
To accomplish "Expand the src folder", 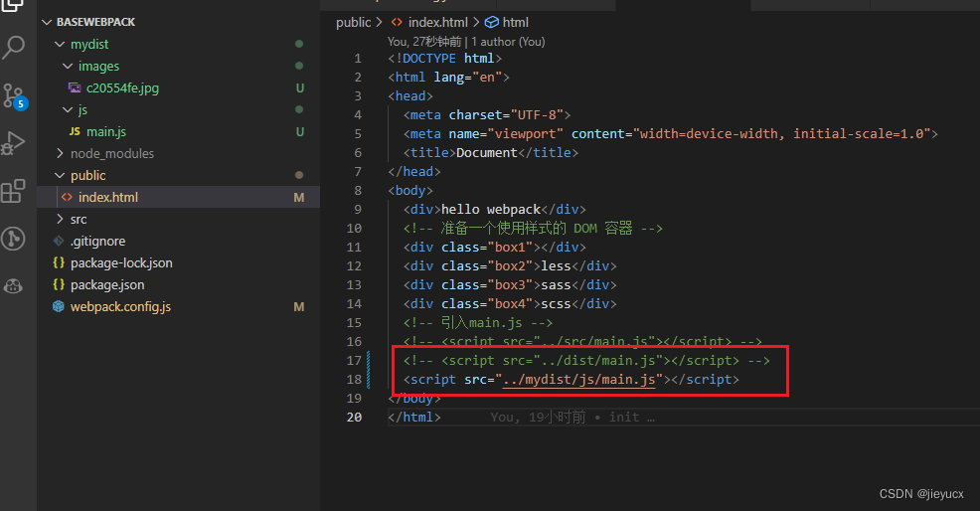I will coord(60,219).
